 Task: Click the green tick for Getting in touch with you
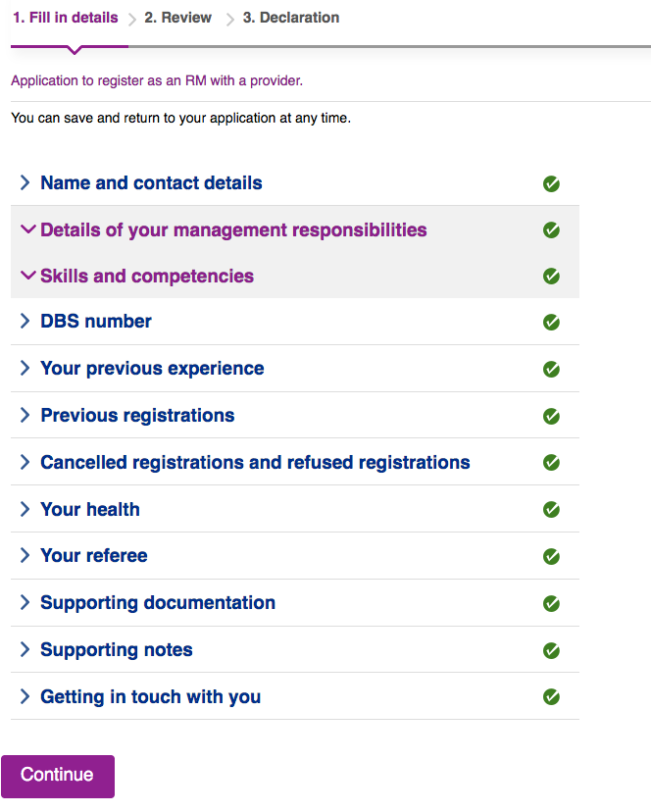pyautogui.click(x=551, y=696)
